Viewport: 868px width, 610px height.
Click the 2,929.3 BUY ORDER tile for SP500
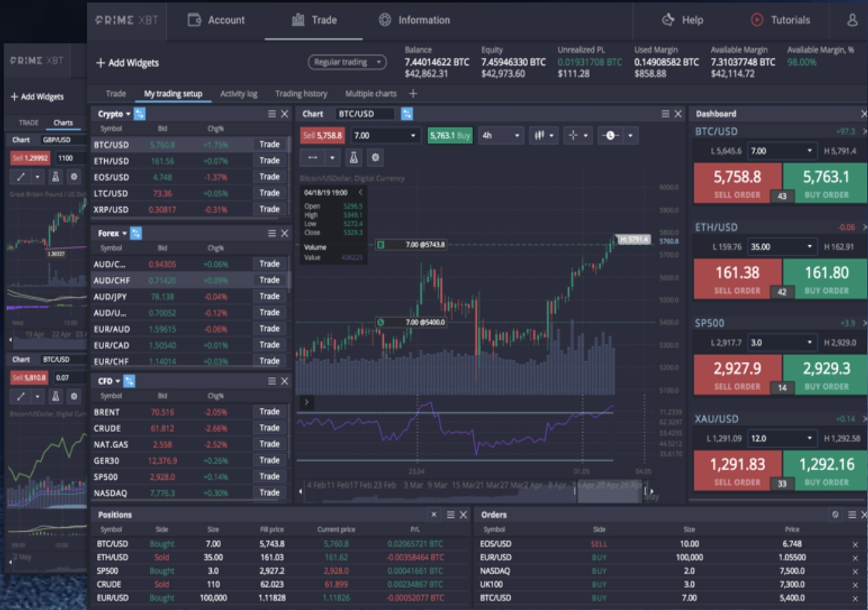pos(826,375)
